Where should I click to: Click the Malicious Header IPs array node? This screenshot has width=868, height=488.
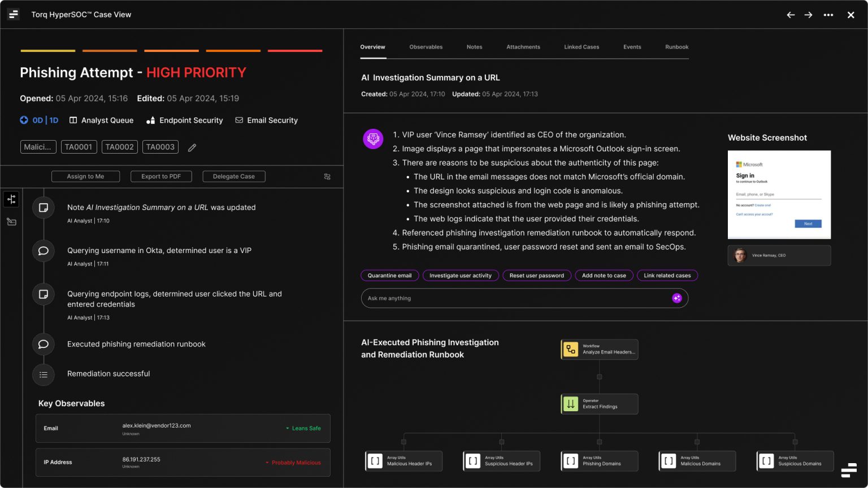pyautogui.click(x=403, y=461)
